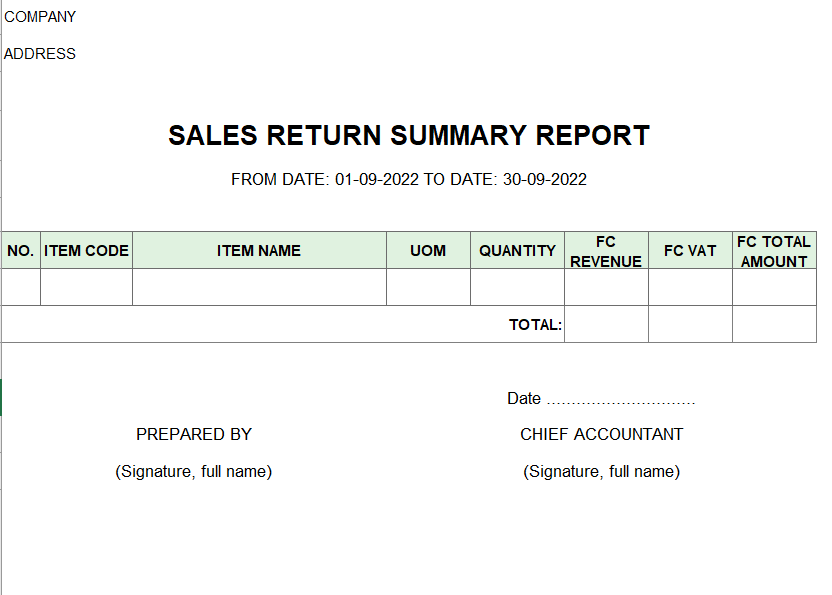Select the ADDRESS cell
The height and width of the screenshot is (595, 832).
[40, 54]
